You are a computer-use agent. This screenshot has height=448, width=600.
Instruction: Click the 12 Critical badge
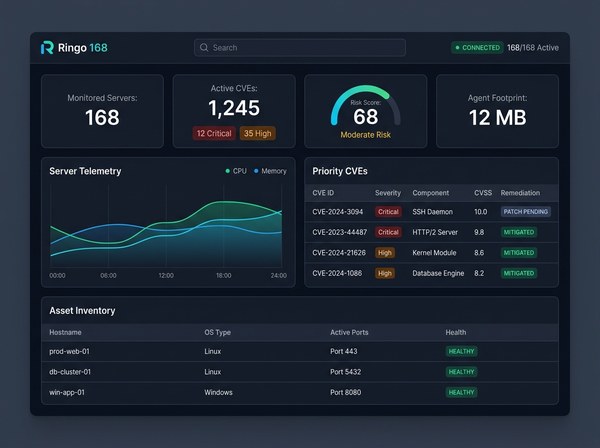(x=214, y=134)
